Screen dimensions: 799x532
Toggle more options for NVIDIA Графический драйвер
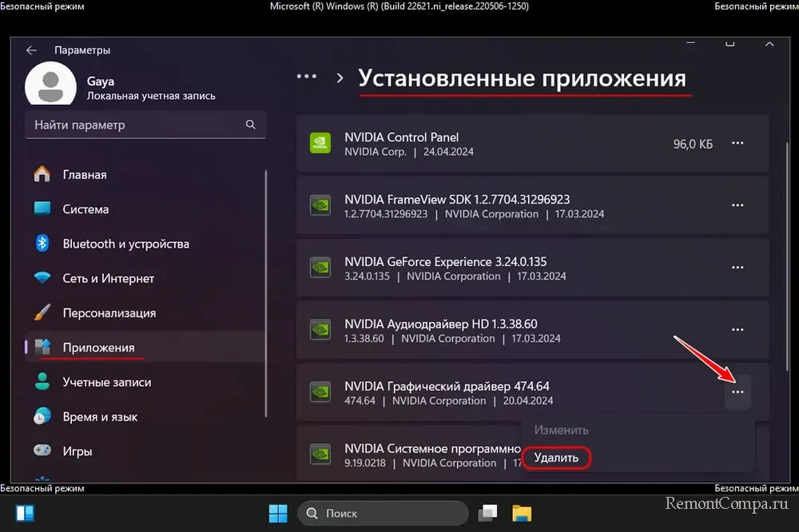(737, 392)
